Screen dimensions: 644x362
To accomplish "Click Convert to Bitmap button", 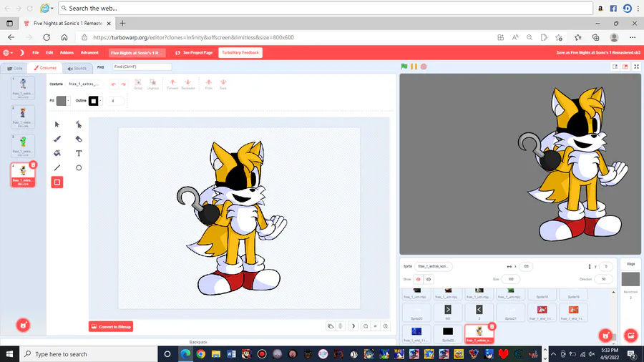I will [111, 327].
